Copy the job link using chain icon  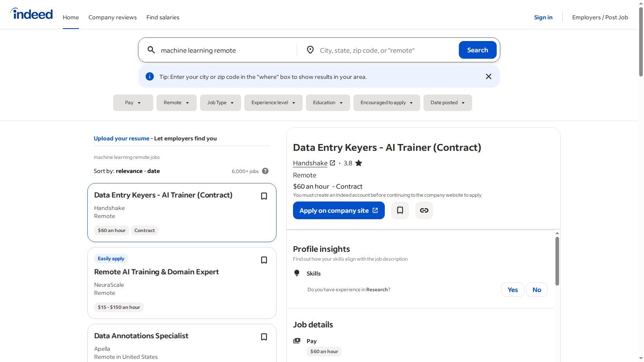424,210
